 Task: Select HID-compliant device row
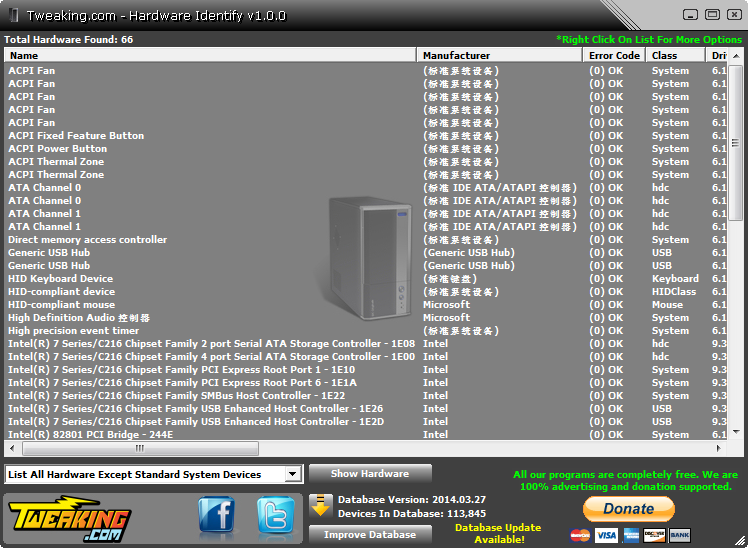[367, 292]
